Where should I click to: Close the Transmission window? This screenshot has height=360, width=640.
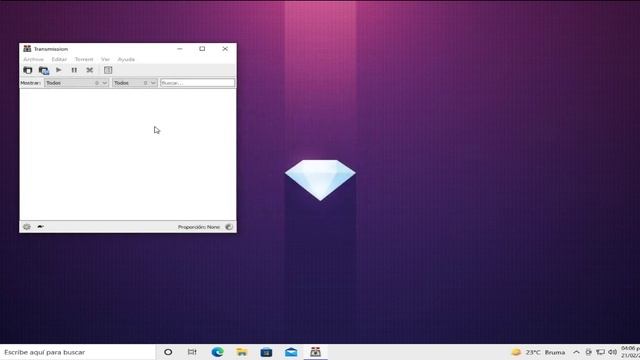pyautogui.click(x=225, y=49)
